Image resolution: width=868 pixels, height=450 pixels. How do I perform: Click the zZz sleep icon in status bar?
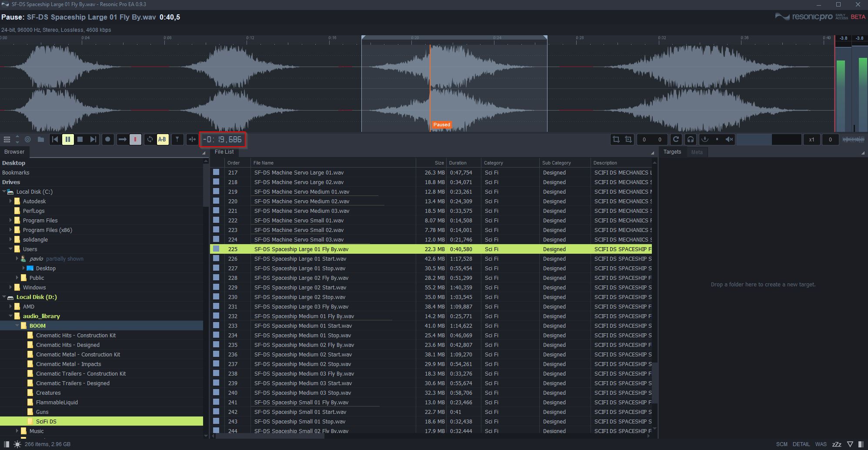coord(836,444)
